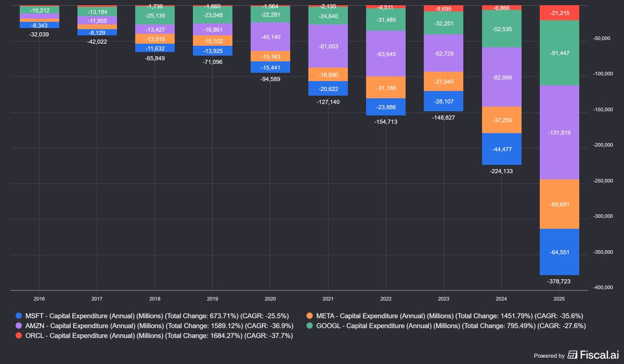This screenshot has width=624, height=364.
Task: Toggle AMZN Capital Expenditure legend label
Action: pos(159,326)
